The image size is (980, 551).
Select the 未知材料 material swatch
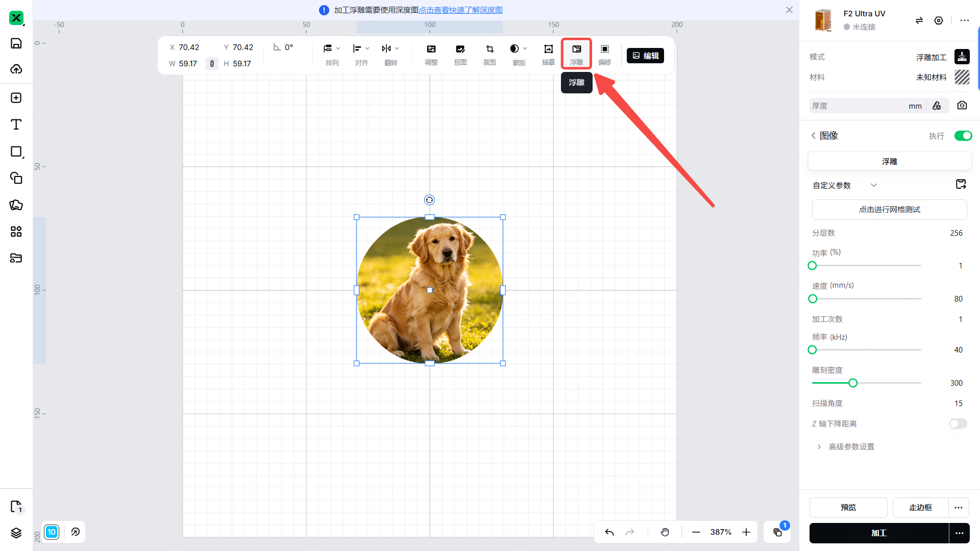(962, 77)
